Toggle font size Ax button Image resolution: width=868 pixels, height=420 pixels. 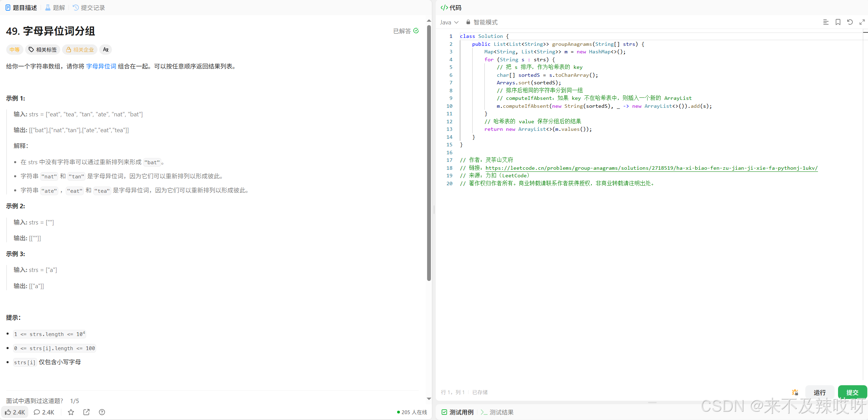tap(106, 50)
